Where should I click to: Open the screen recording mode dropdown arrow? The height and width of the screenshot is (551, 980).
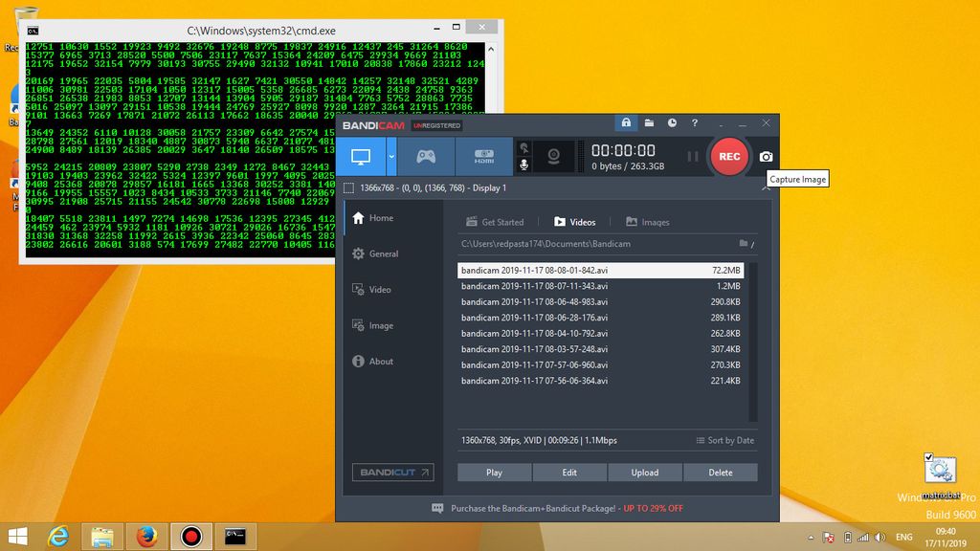[x=391, y=157]
